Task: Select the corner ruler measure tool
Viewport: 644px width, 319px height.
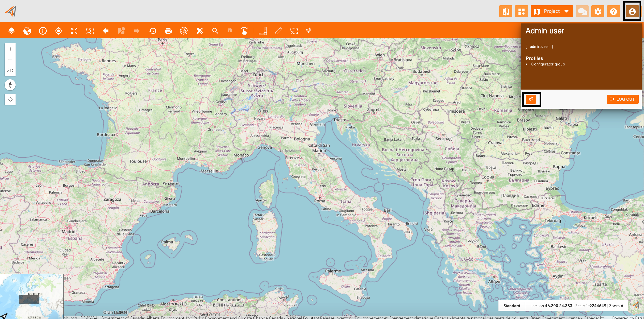Action: pyautogui.click(x=263, y=31)
